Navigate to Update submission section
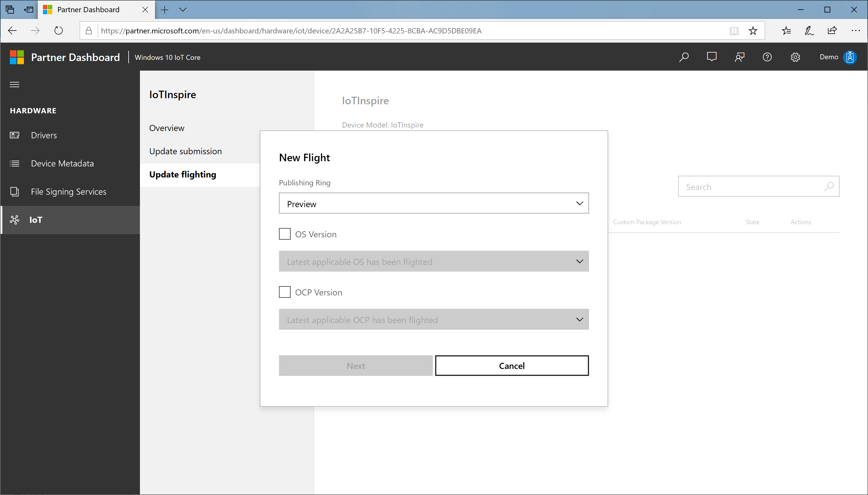 click(x=186, y=151)
